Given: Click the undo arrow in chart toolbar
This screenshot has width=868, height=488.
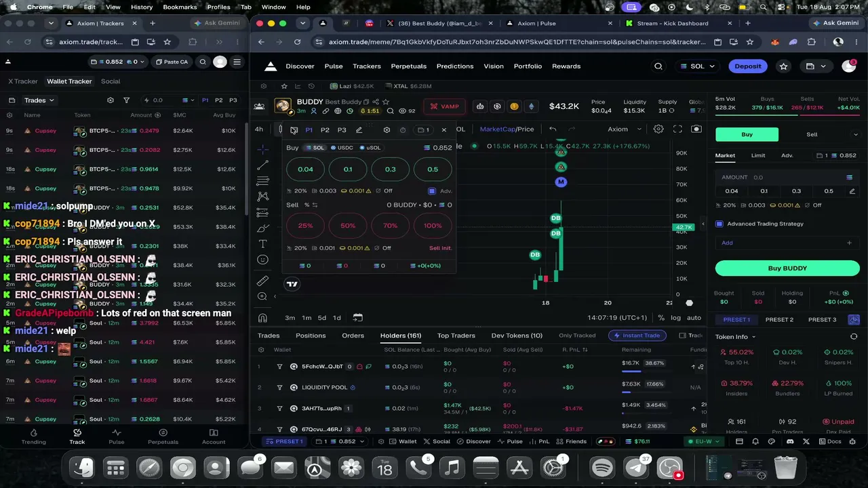Looking at the screenshot, I should point(553,129).
